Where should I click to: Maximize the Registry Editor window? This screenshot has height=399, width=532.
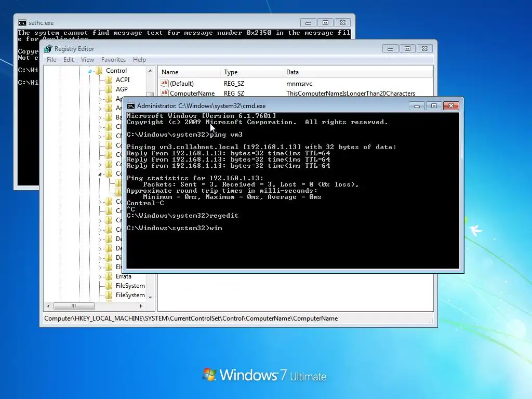click(407, 49)
